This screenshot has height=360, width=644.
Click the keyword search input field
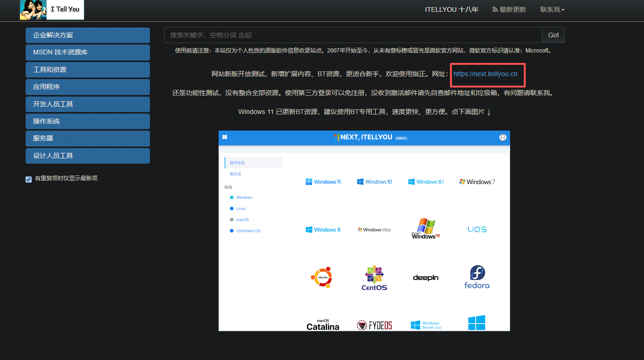(x=352, y=35)
